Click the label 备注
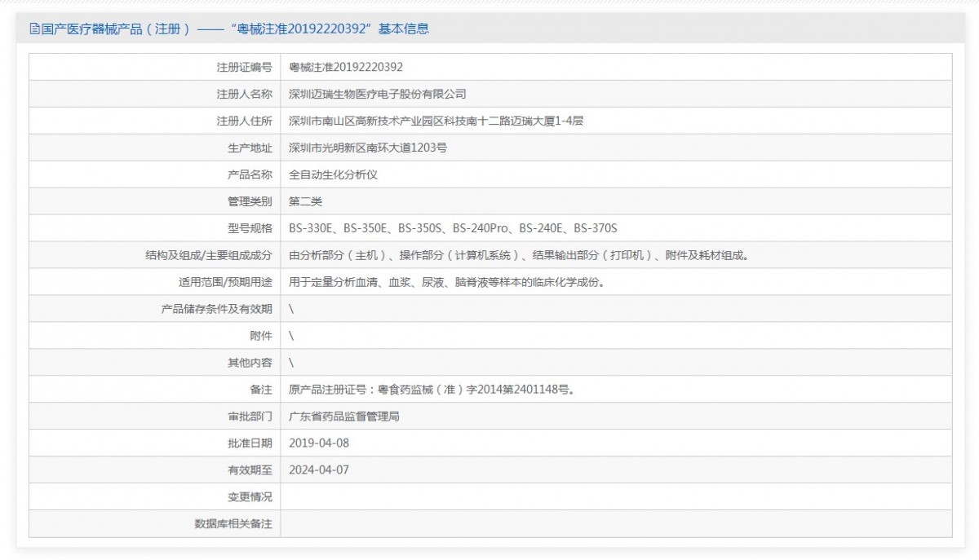Viewport: 979px width, 560px height. click(x=261, y=390)
